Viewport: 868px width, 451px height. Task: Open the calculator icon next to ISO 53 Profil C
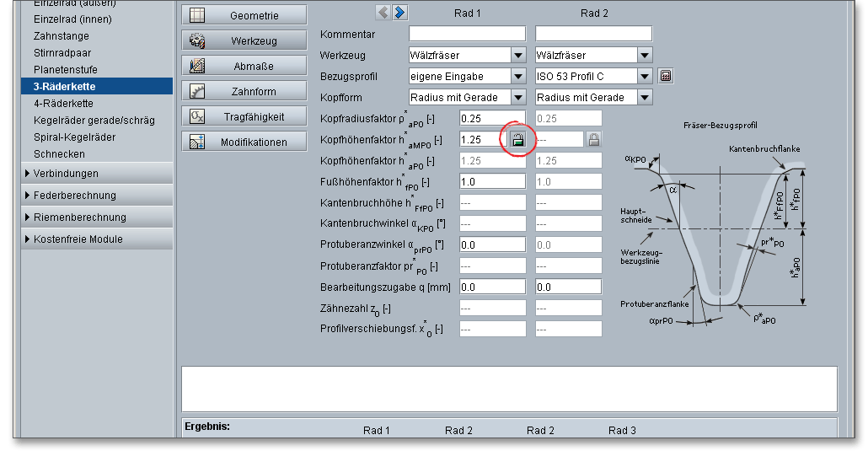point(666,77)
